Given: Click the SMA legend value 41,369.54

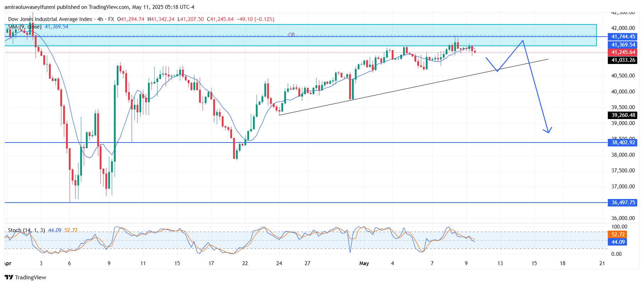Looking at the screenshot, I should [x=56, y=27].
